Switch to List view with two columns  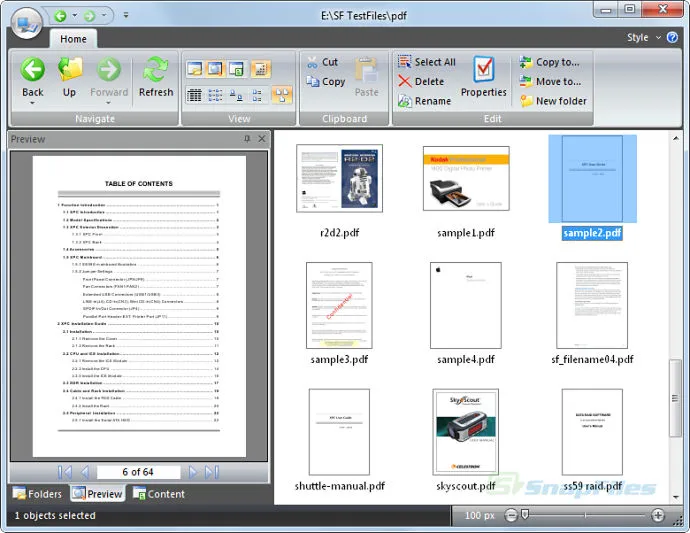[x=215, y=95]
